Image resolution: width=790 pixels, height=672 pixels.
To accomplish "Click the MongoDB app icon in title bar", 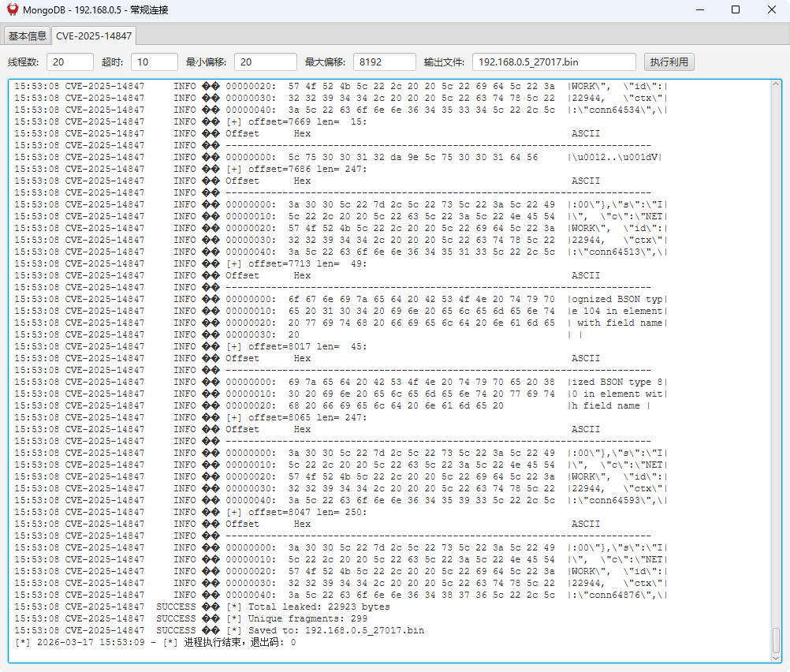I will tap(13, 9).
